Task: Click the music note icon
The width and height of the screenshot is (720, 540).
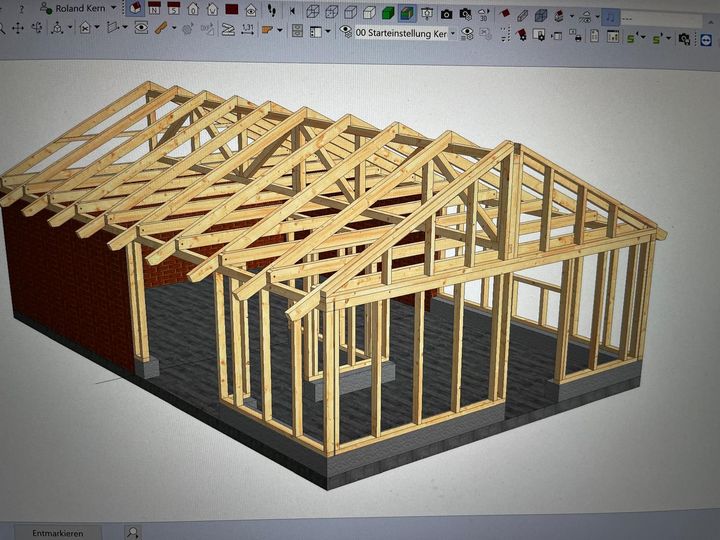Action: click(x=610, y=17)
